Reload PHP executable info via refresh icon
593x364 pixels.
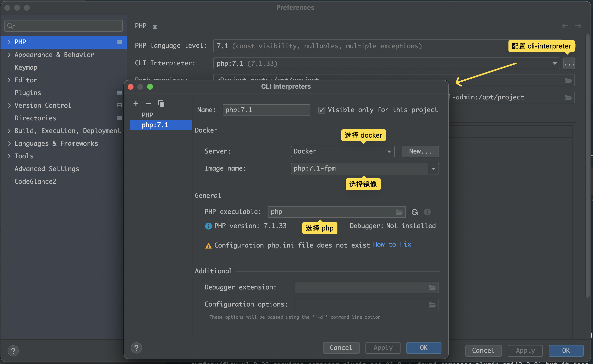[x=414, y=212]
